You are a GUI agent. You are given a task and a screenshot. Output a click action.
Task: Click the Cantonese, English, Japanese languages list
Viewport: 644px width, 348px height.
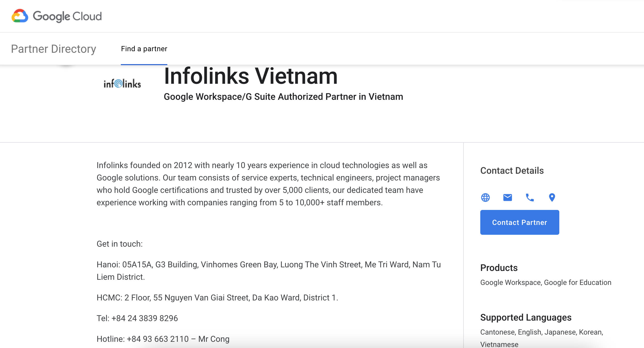pyautogui.click(x=541, y=338)
